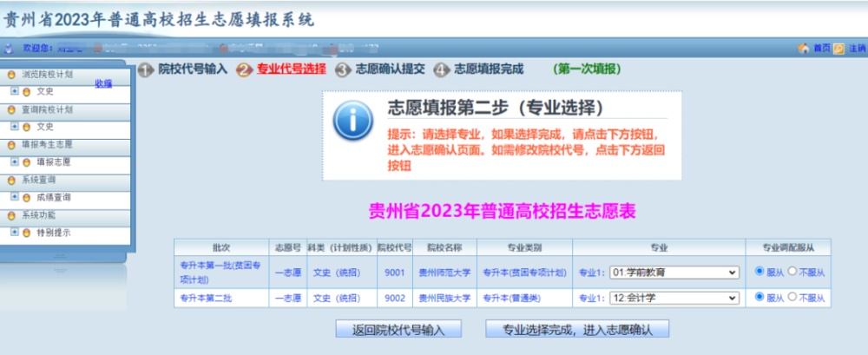Open the 特别提示 tree item
Screen dimensions: 868x355
tap(54, 233)
